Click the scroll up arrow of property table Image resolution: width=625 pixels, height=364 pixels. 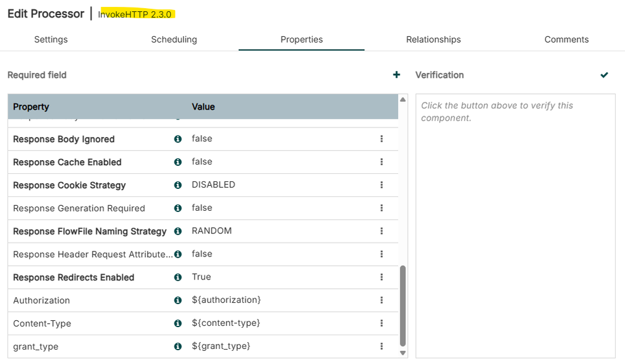(x=403, y=99)
